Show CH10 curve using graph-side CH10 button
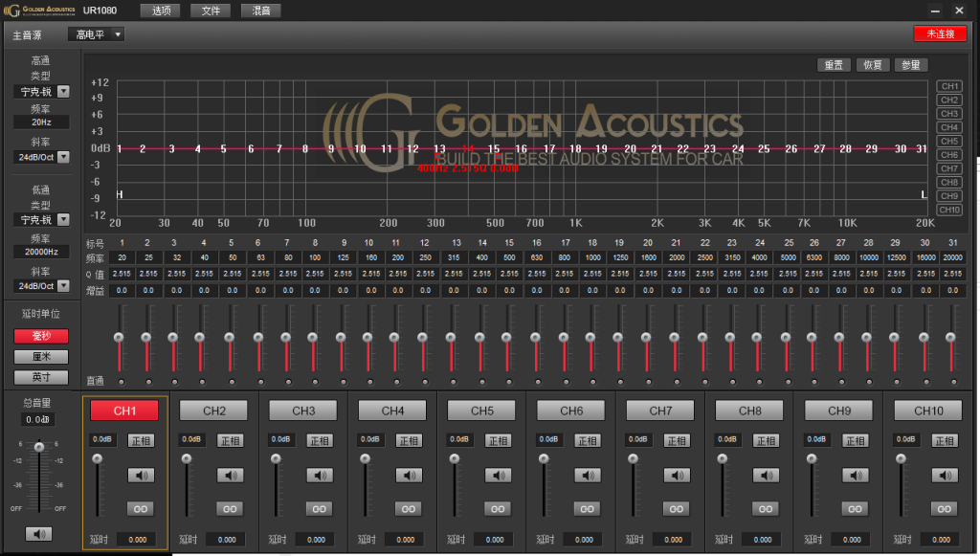980x556 pixels. (x=949, y=210)
